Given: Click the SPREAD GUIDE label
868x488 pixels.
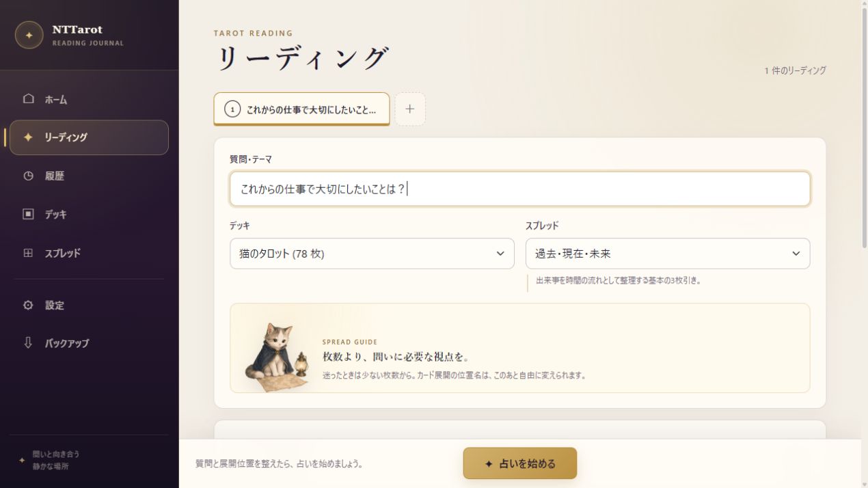Looking at the screenshot, I should pyautogui.click(x=350, y=342).
